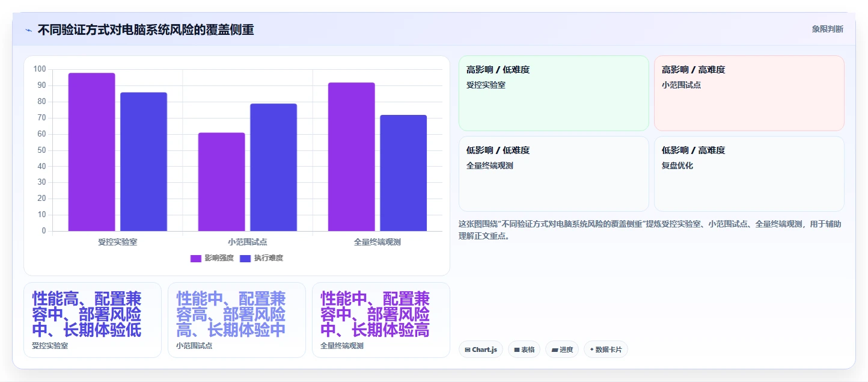Select the 高影响 / 高难度 quadrant card
This screenshot has height=382, width=868.
pyautogui.click(x=749, y=93)
